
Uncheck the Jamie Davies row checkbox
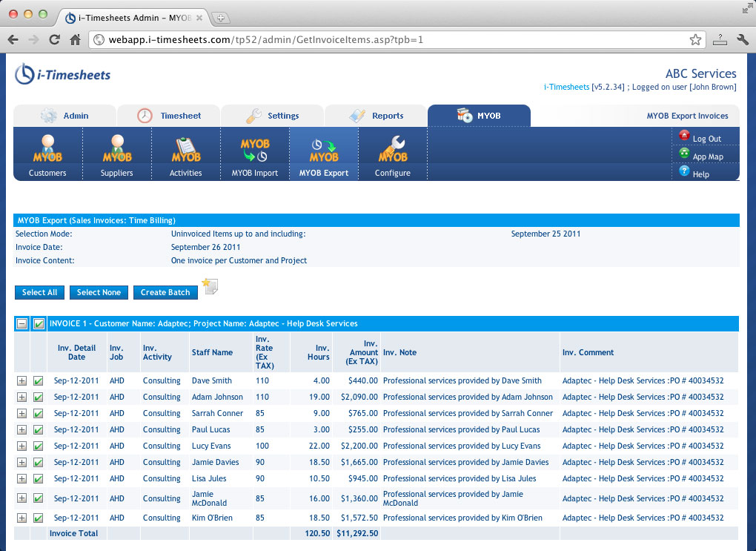[x=38, y=462]
